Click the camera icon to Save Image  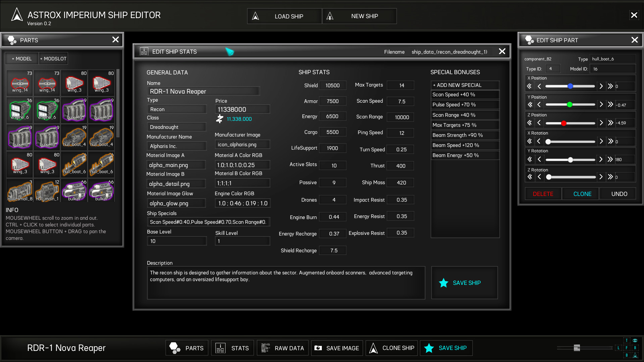pos(317,348)
